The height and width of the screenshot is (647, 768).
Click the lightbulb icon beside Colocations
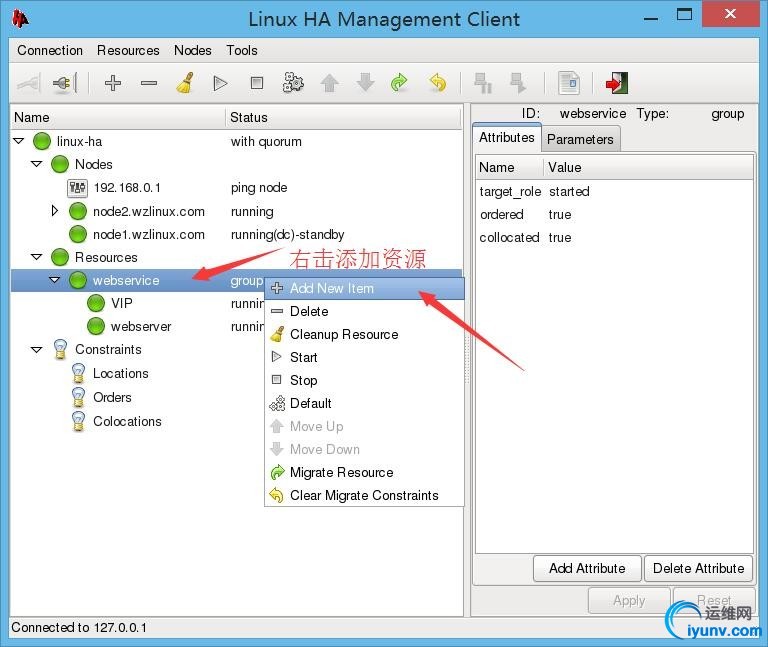coord(78,421)
